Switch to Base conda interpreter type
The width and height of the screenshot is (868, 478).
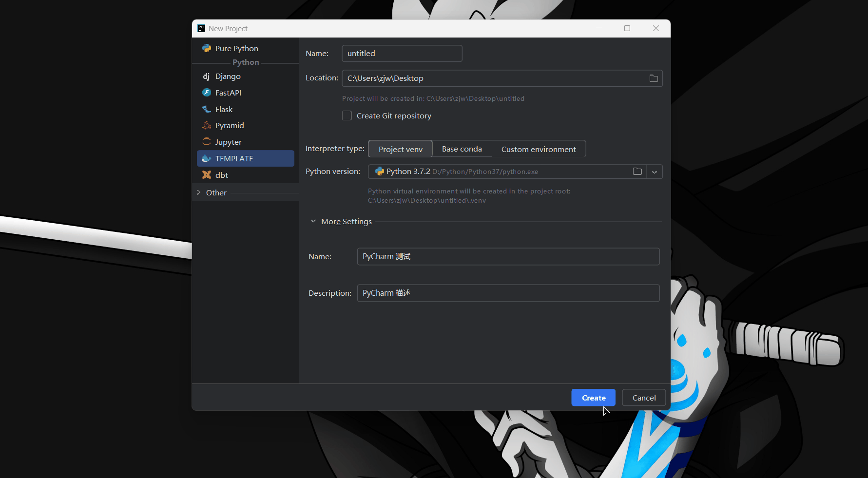462,149
